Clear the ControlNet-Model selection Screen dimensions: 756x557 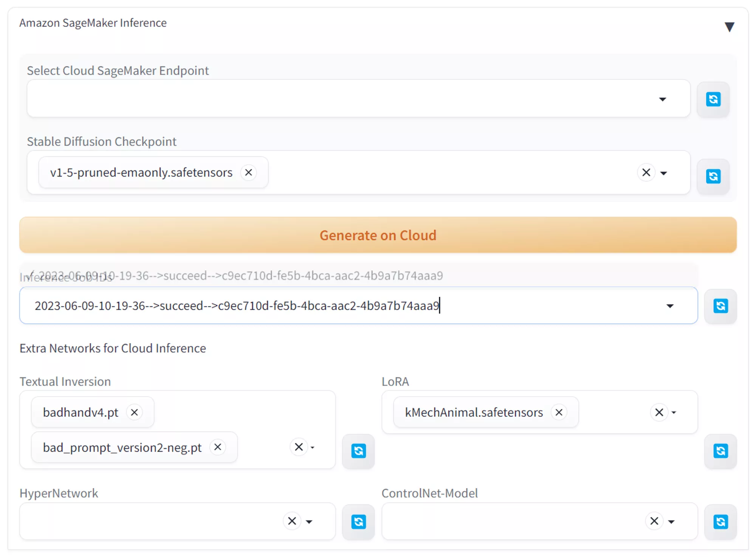pos(654,521)
